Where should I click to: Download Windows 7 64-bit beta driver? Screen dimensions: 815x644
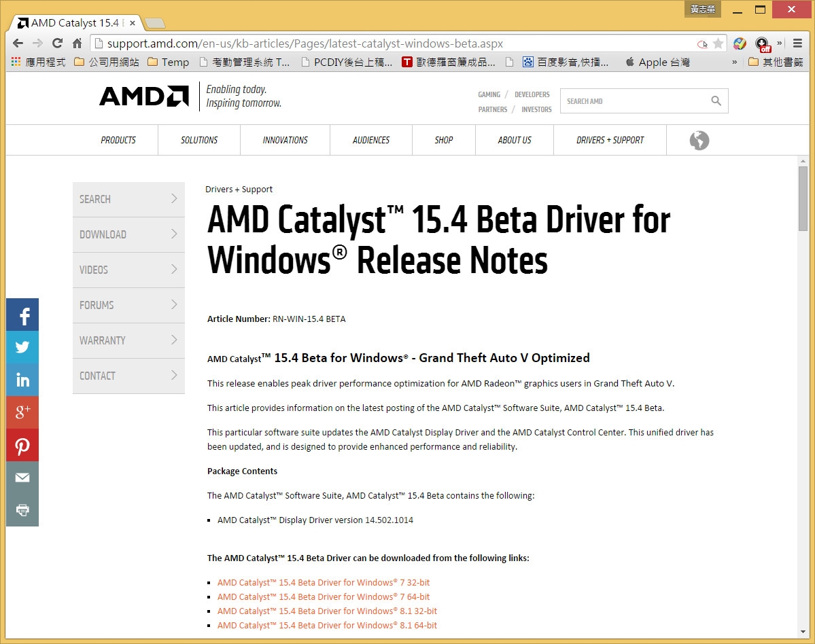point(324,596)
